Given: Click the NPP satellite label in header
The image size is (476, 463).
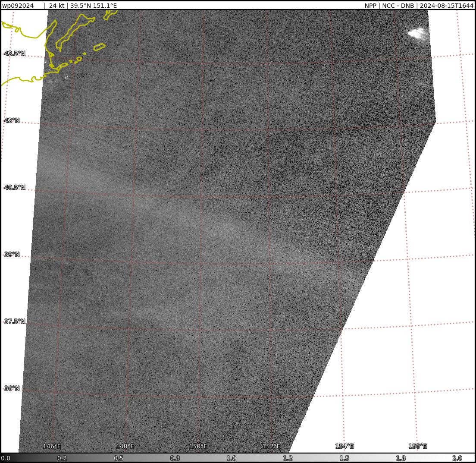Looking at the screenshot, I should pos(370,6).
